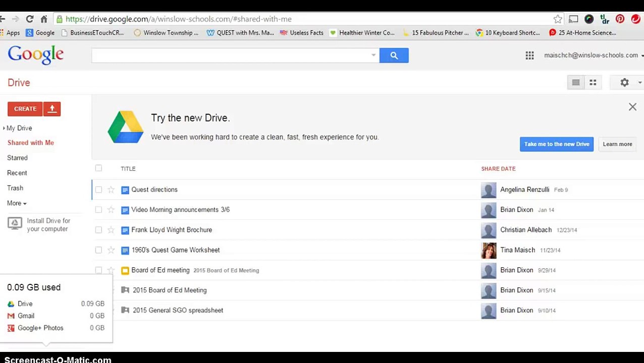Screen dimensions: 644x363
Task: Open 2015 General SGO spreadsheet
Action: coord(178,311)
